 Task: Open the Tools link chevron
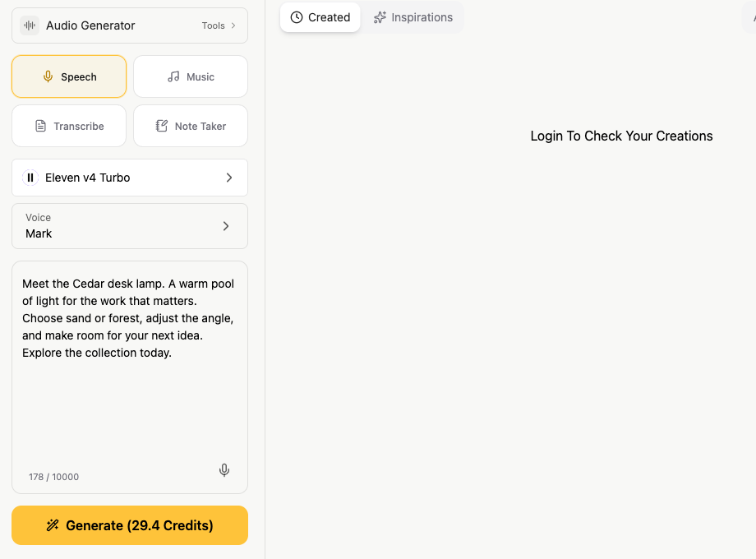tap(233, 25)
